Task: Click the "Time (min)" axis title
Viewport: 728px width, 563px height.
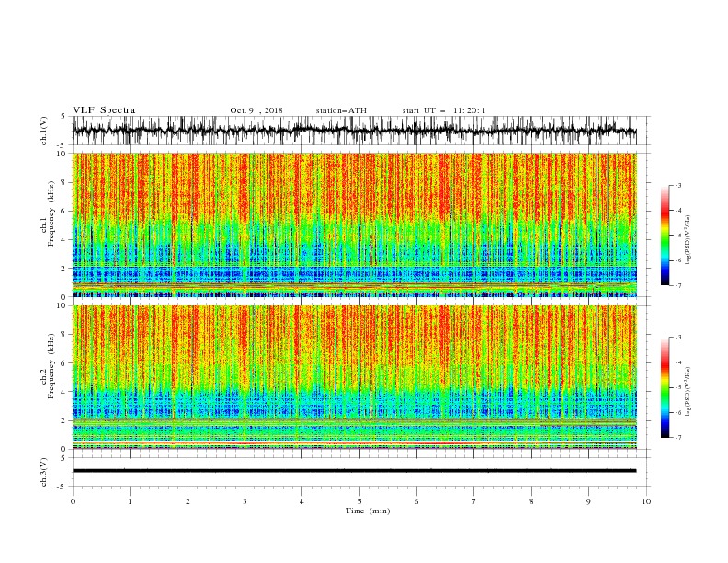Action: coord(368,511)
